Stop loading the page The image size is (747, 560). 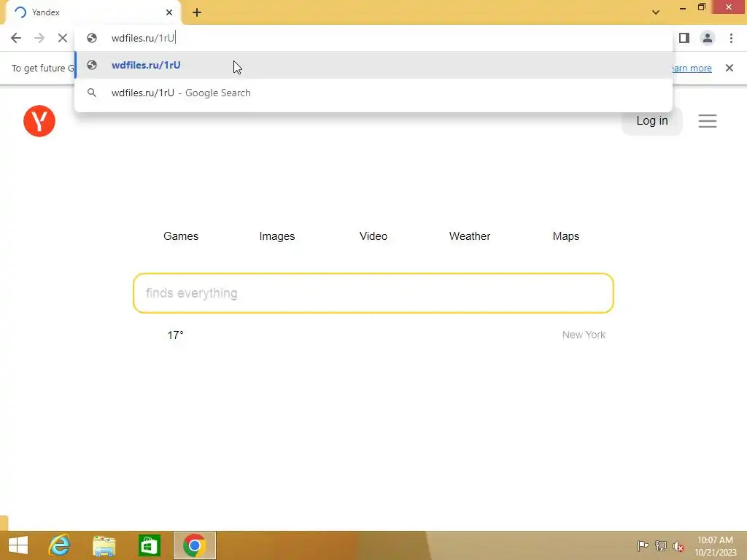point(63,38)
